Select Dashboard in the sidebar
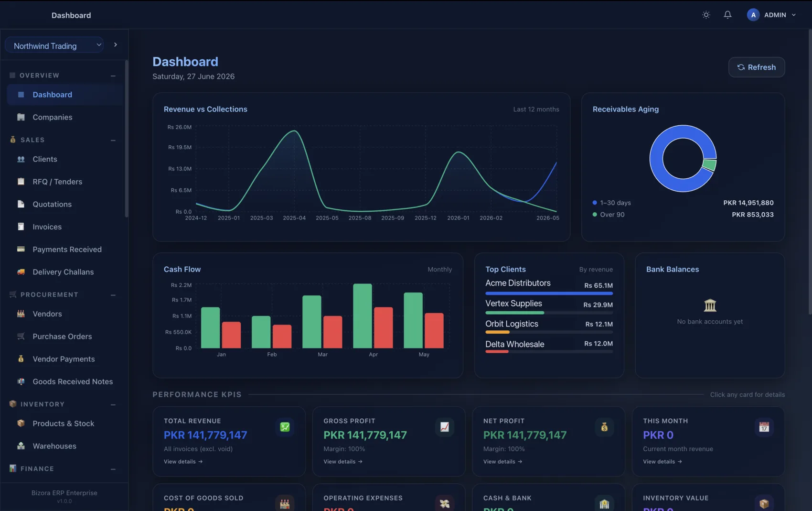This screenshot has height=511, width=812. point(65,95)
